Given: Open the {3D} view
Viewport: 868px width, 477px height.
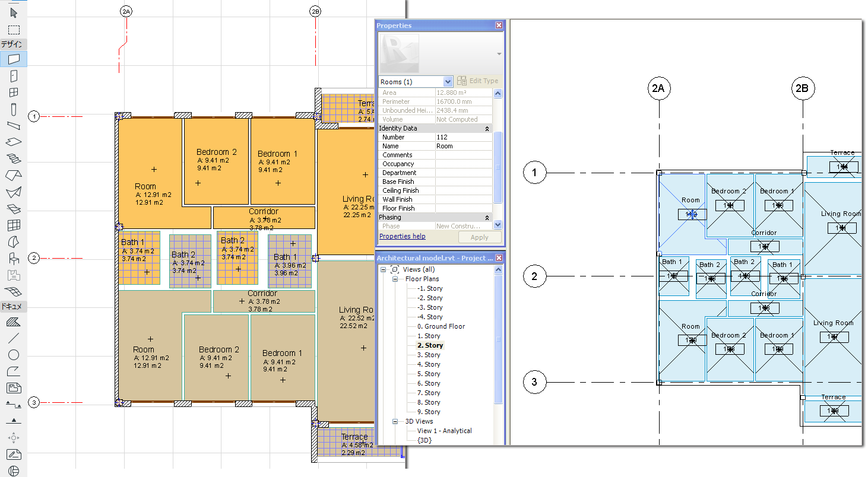Looking at the screenshot, I should (x=424, y=440).
